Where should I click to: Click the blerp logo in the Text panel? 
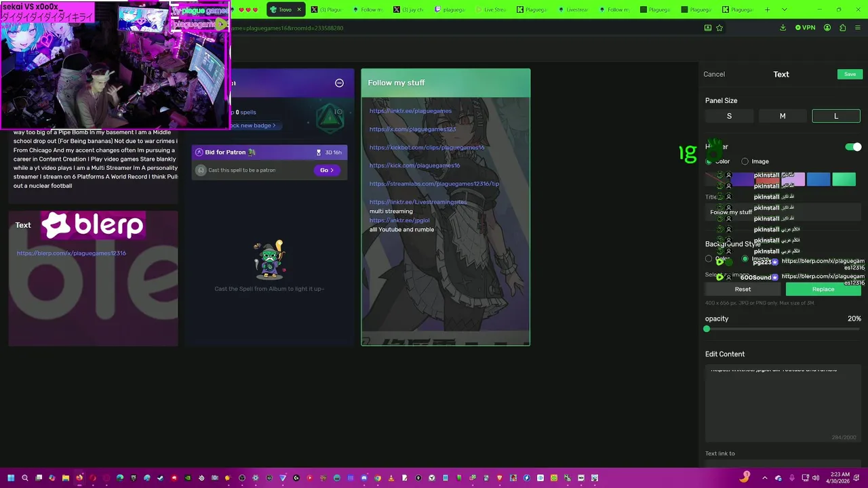pos(92,226)
